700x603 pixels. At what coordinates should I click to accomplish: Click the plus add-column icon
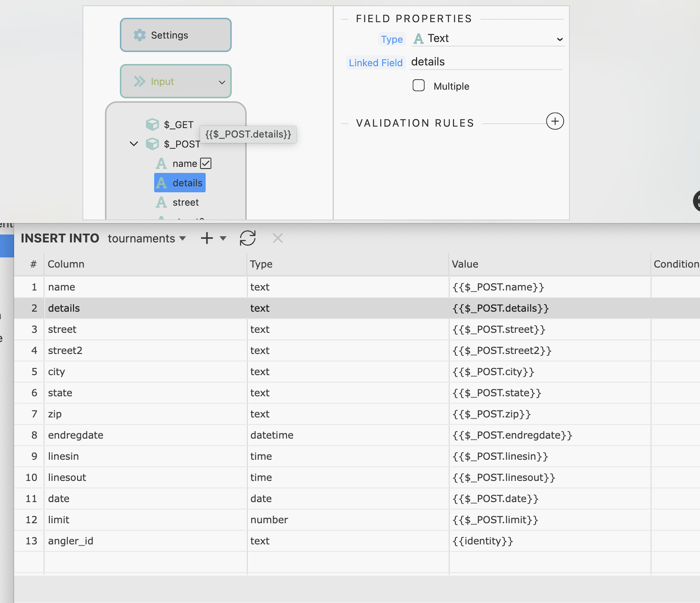point(207,238)
